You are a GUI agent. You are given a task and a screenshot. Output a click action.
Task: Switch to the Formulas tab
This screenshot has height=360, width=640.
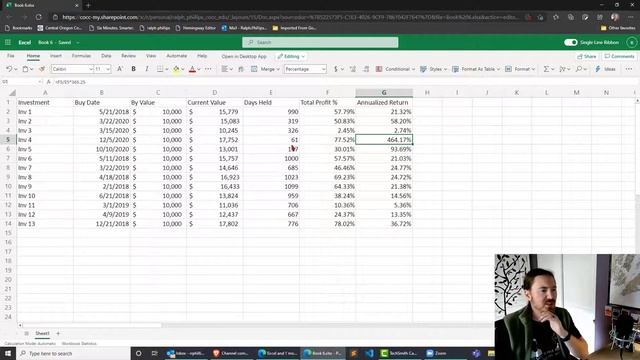[x=81, y=56]
